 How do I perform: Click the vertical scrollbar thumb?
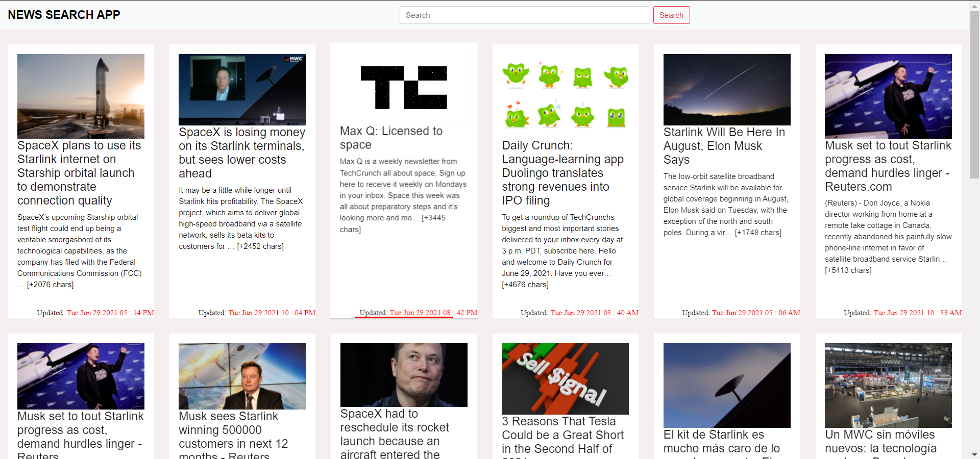[x=975, y=94]
